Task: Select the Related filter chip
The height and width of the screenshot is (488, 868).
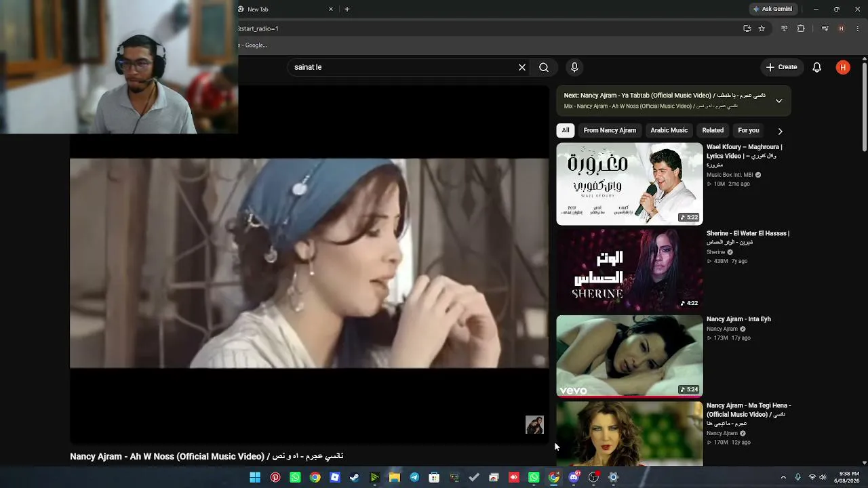Action: (713, 130)
